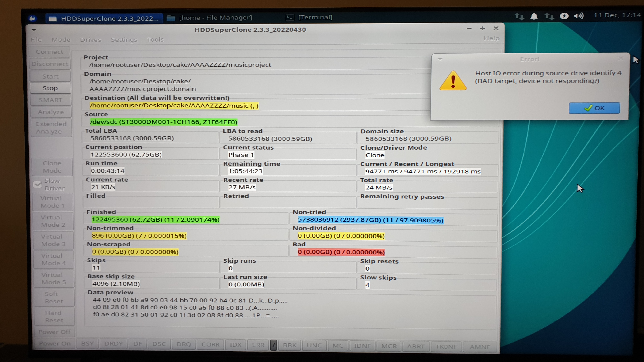Stop the cloning process

click(50, 88)
